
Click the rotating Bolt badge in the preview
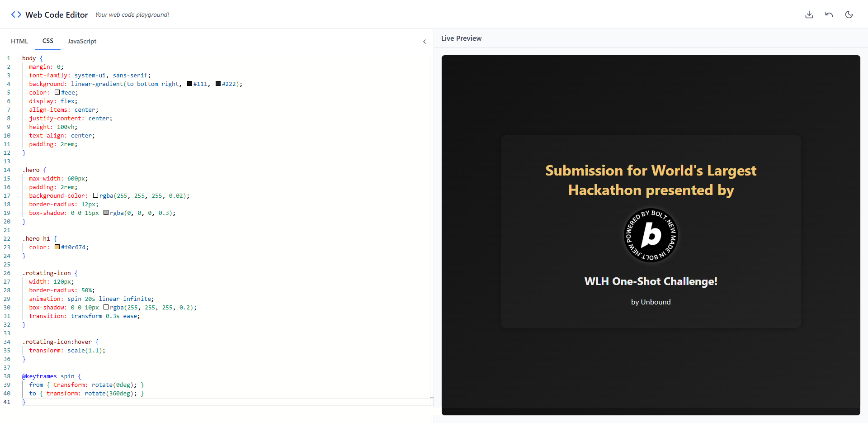(651, 235)
